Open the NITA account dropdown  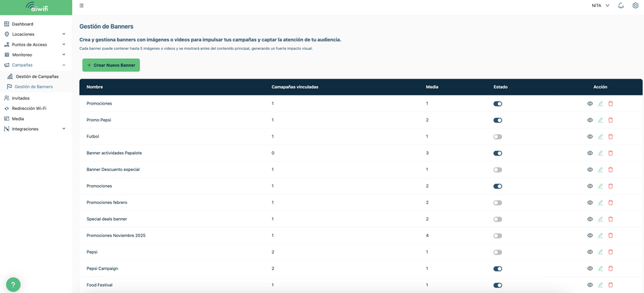601,6
